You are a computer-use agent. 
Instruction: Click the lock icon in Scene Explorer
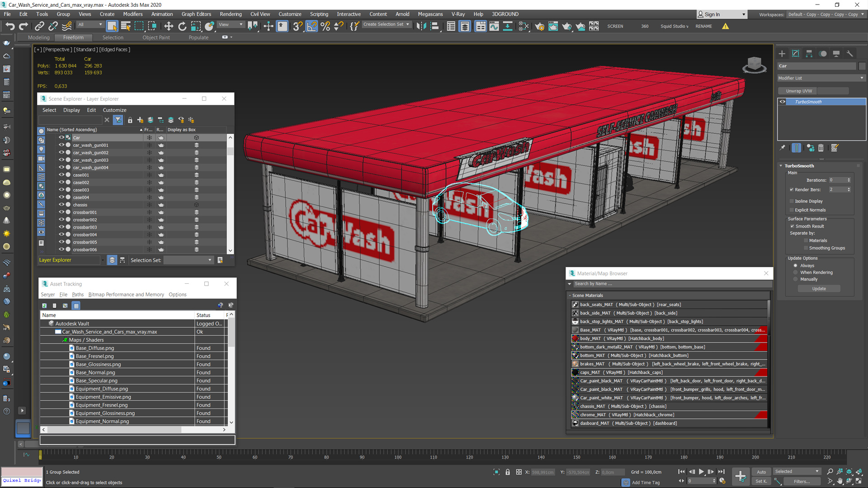(130, 120)
